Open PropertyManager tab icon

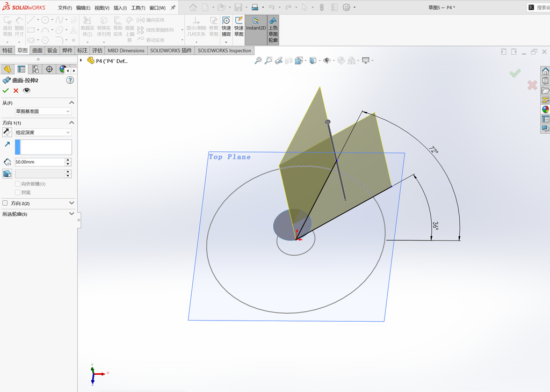21,69
